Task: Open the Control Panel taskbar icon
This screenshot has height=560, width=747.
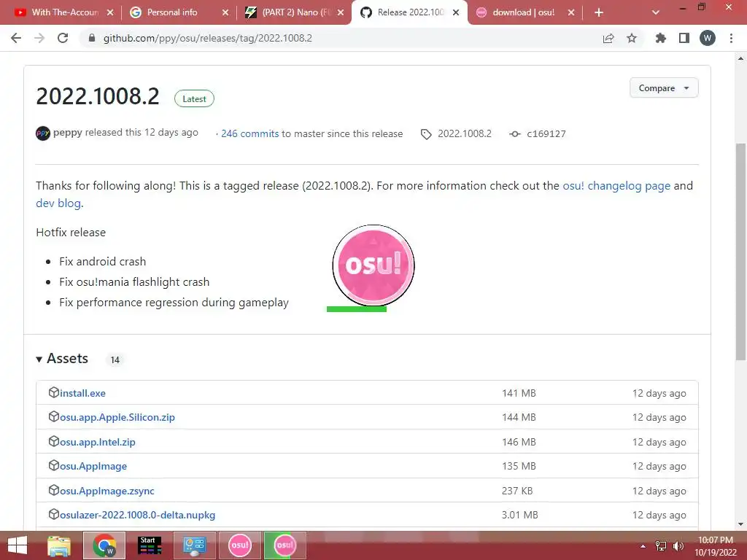Action: tap(194, 545)
